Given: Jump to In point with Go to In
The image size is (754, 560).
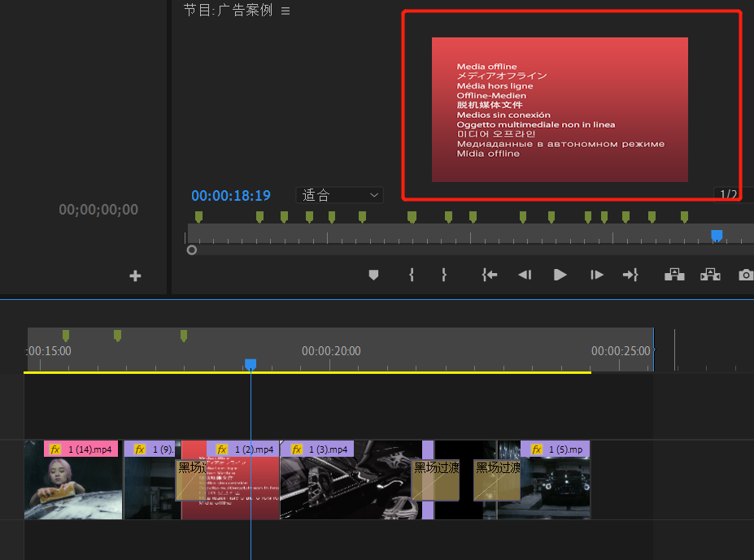Looking at the screenshot, I should coord(489,276).
